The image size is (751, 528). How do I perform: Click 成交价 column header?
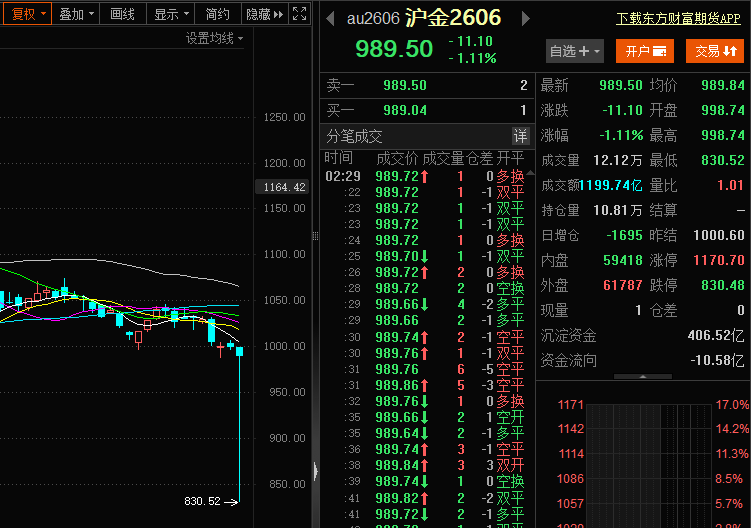397,158
